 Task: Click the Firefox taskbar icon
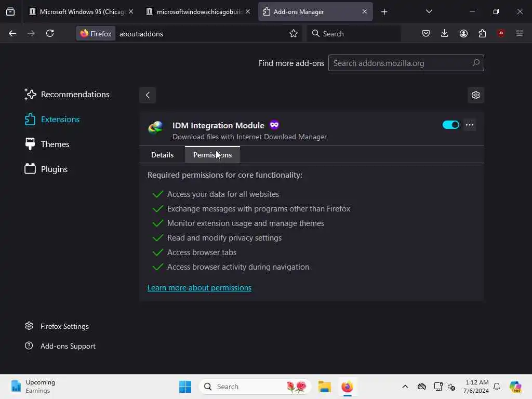(347, 387)
